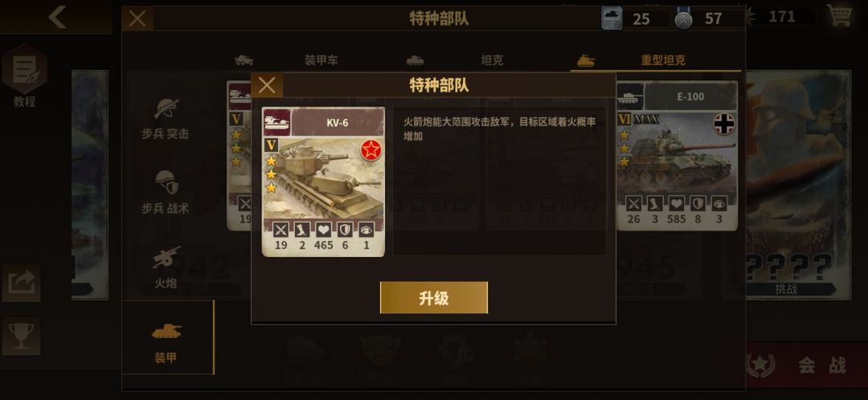Go back with the top-left arrow
The width and height of the screenshot is (868, 400).
tap(57, 17)
